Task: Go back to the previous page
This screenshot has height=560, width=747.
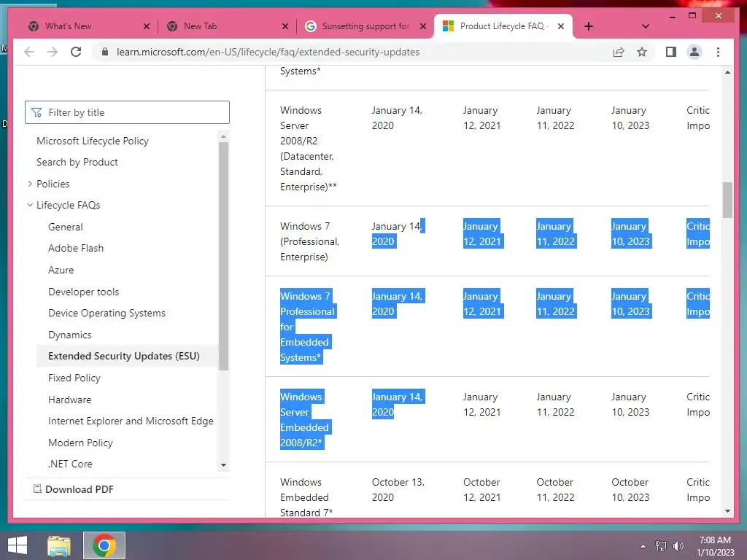Action: point(29,52)
